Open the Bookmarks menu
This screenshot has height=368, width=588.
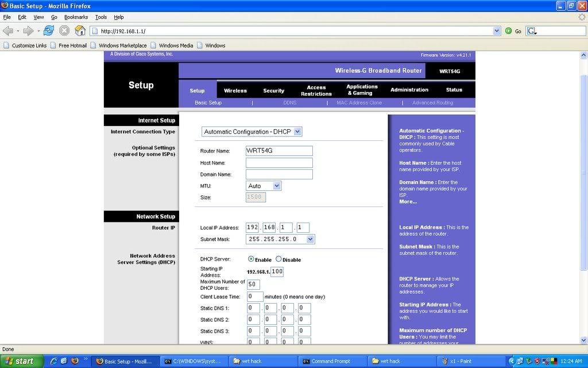click(76, 17)
